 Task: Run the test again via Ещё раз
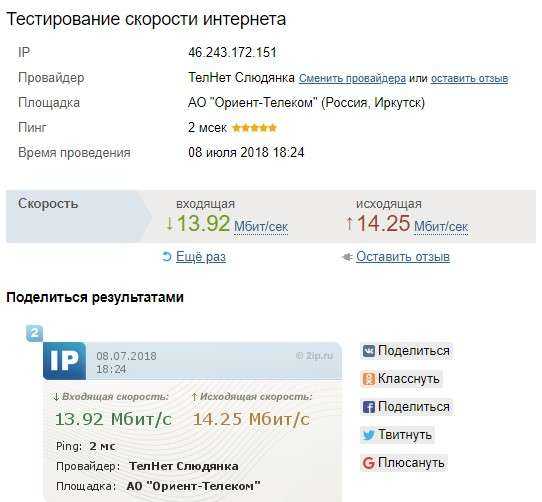[x=201, y=257]
